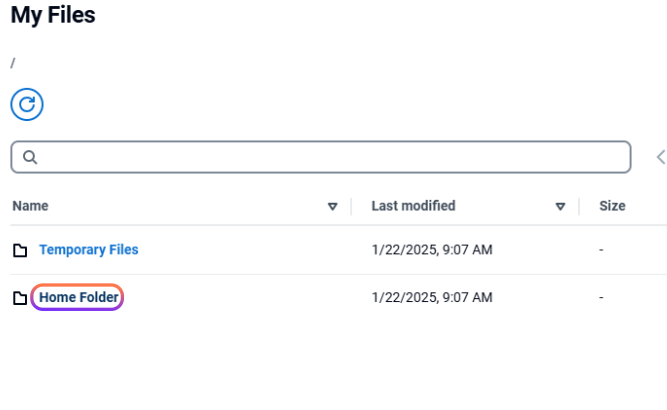Click the My Files page title
This screenshot has width=667, height=410.
(53, 15)
